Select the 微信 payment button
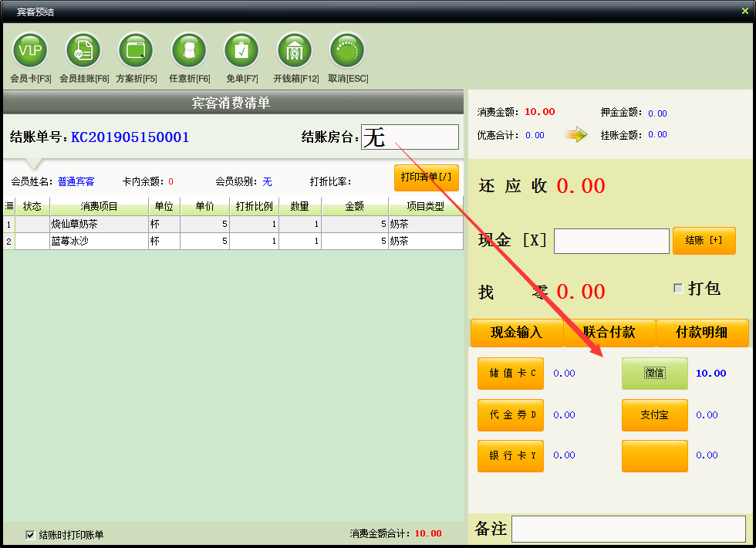The height and width of the screenshot is (548, 756). click(655, 374)
